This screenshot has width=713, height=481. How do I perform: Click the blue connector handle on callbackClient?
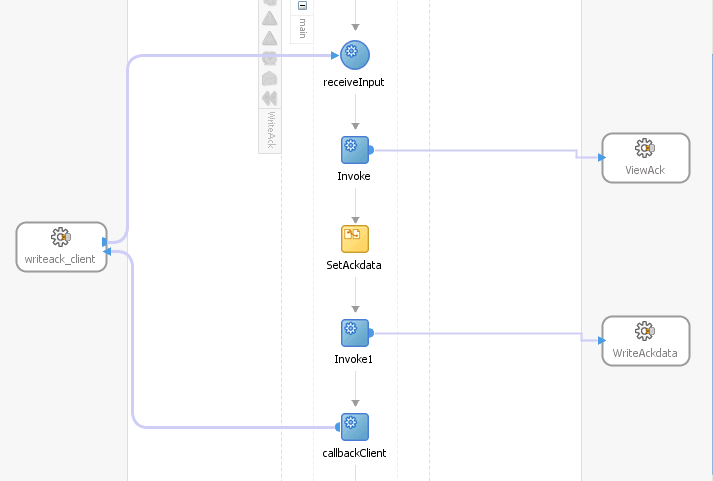(337, 427)
